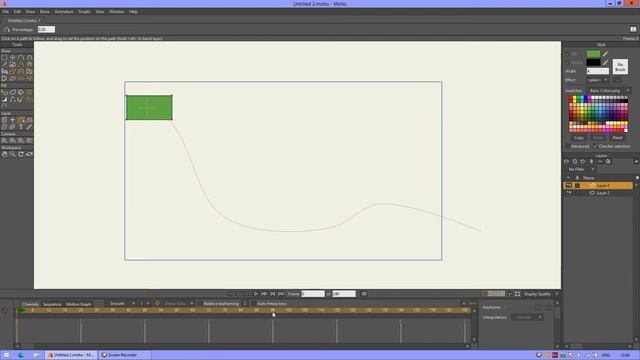640x360 pixels.
Task: Click the fill color pencil icon
Action: tap(605, 53)
